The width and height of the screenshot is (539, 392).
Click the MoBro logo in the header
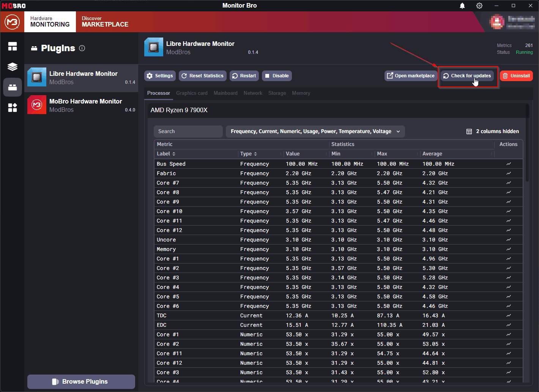point(12,22)
